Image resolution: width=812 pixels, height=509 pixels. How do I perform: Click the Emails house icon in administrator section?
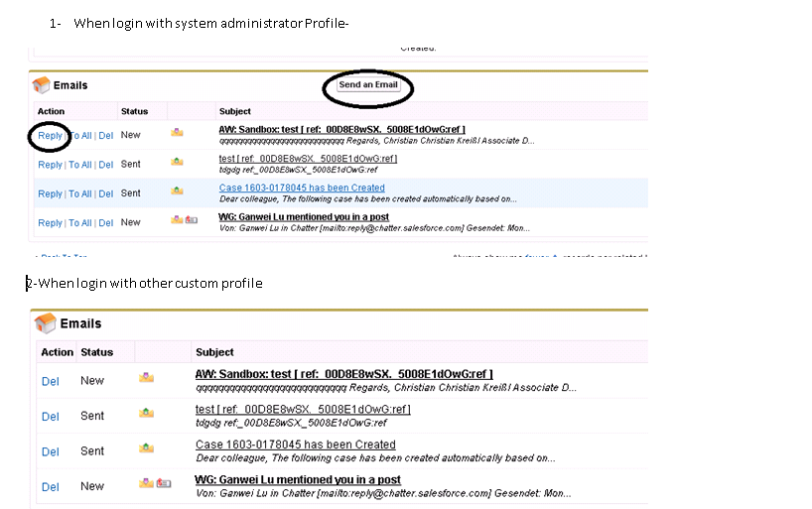pyautogui.click(x=42, y=85)
